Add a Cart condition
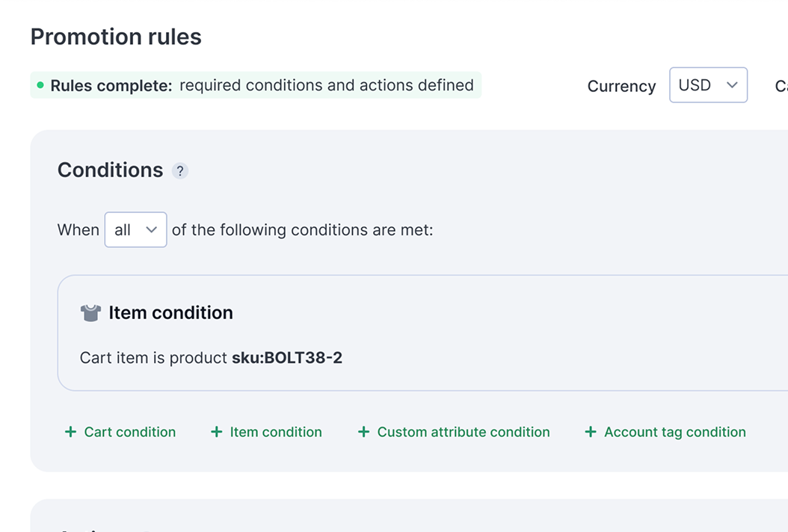 129,432
